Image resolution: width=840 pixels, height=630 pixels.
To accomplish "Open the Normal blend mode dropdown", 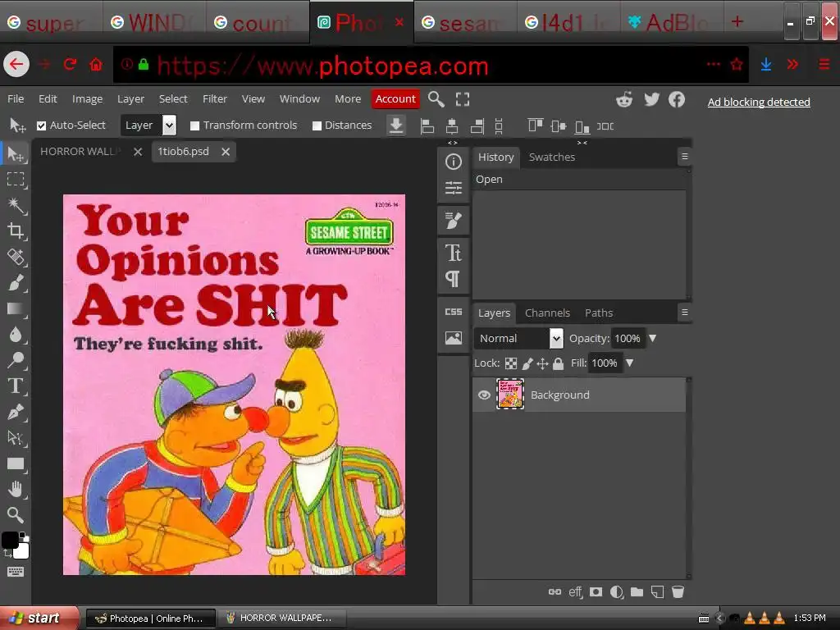I will [518, 339].
